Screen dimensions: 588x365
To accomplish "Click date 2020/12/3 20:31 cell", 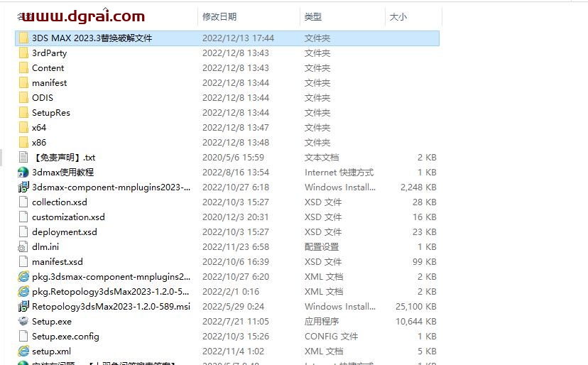I will (236, 217).
